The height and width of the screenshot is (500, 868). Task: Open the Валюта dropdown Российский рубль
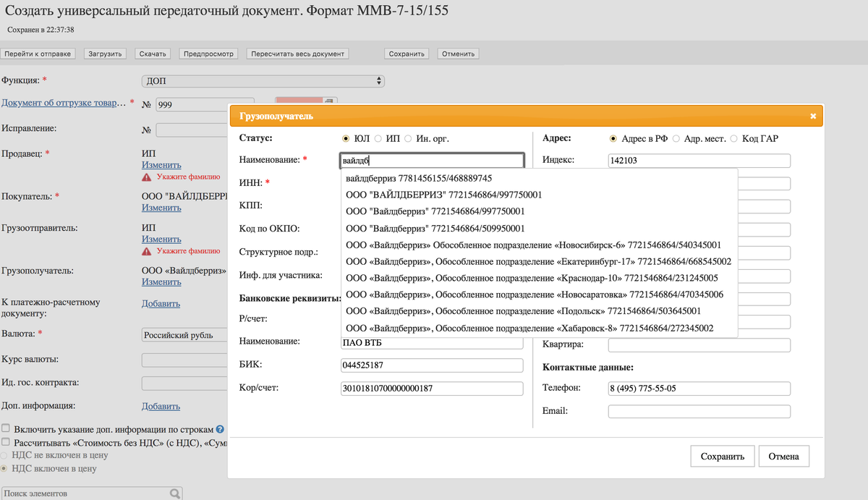(185, 336)
